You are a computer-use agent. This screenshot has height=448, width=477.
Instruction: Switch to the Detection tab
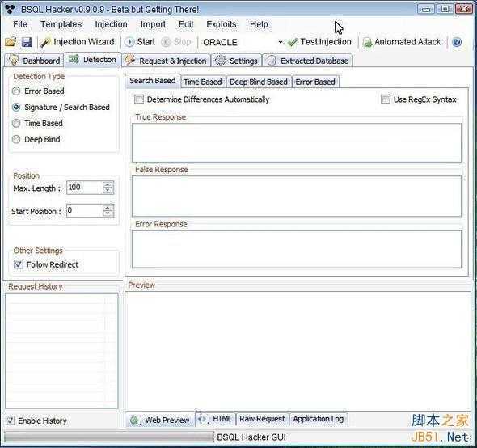pos(92,60)
